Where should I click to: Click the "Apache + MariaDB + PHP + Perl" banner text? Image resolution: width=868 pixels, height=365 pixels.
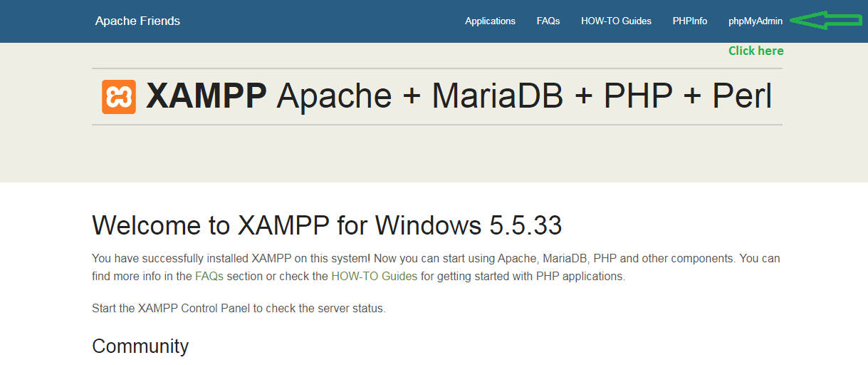(523, 97)
